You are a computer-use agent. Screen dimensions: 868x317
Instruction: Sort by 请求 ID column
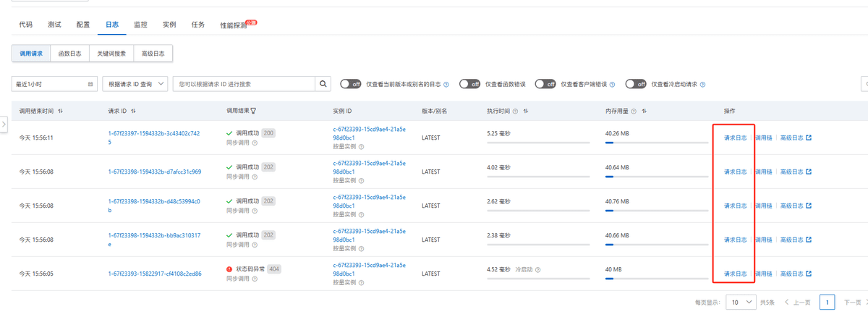(134, 111)
